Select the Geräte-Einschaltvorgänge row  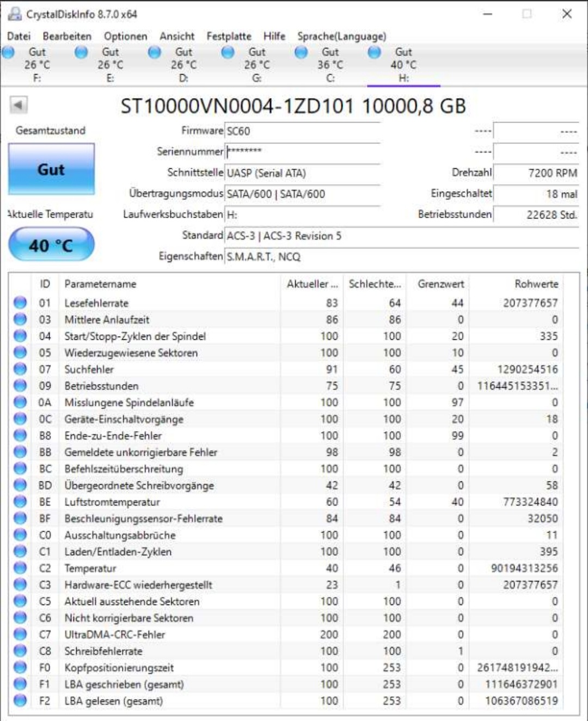tap(287, 419)
